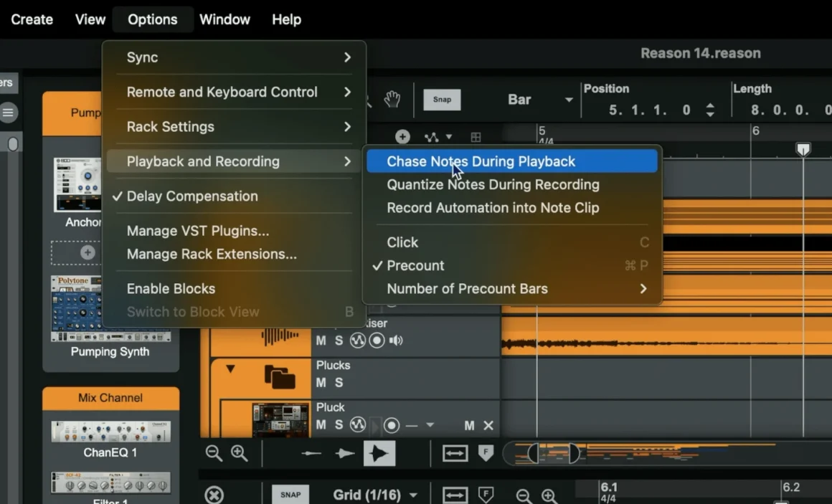Viewport: 832px width, 504px height.
Task: Enable record arm on the Pluck track
Action: click(x=392, y=424)
